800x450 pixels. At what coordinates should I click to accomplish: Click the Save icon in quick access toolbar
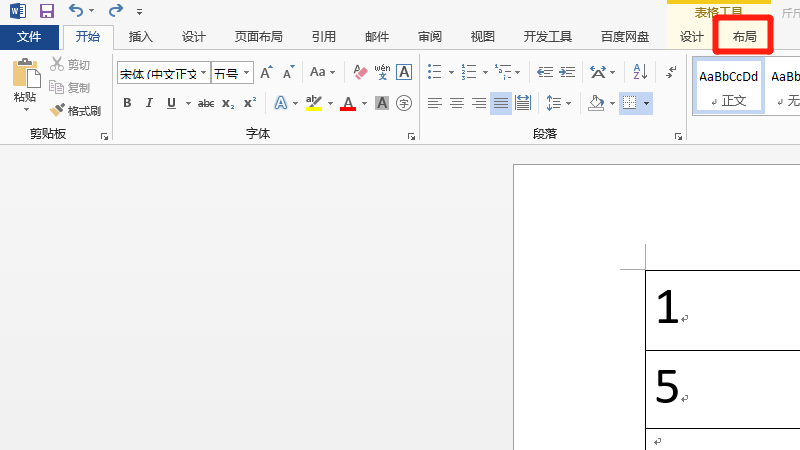46,12
